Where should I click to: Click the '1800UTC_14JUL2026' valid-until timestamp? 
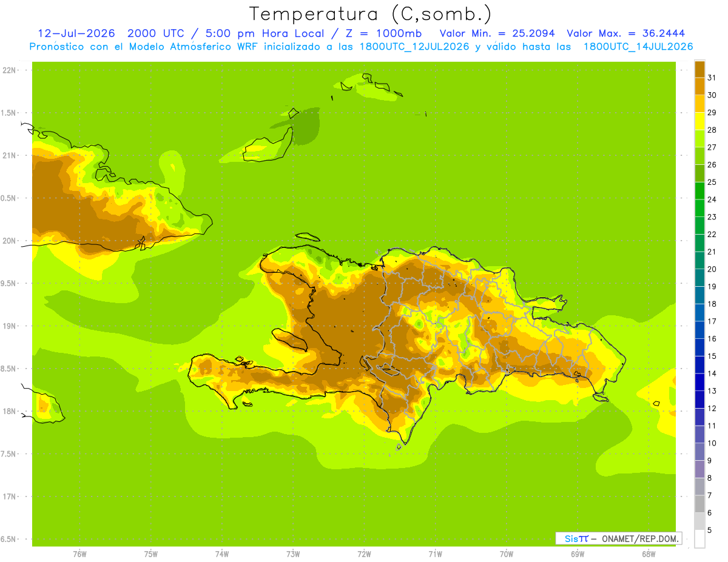[x=638, y=47]
